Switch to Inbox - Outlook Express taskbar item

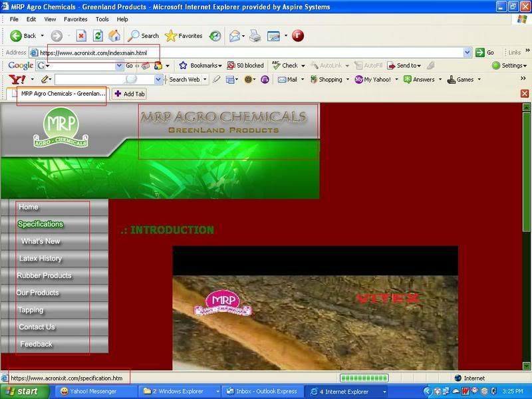pyautogui.click(x=261, y=392)
